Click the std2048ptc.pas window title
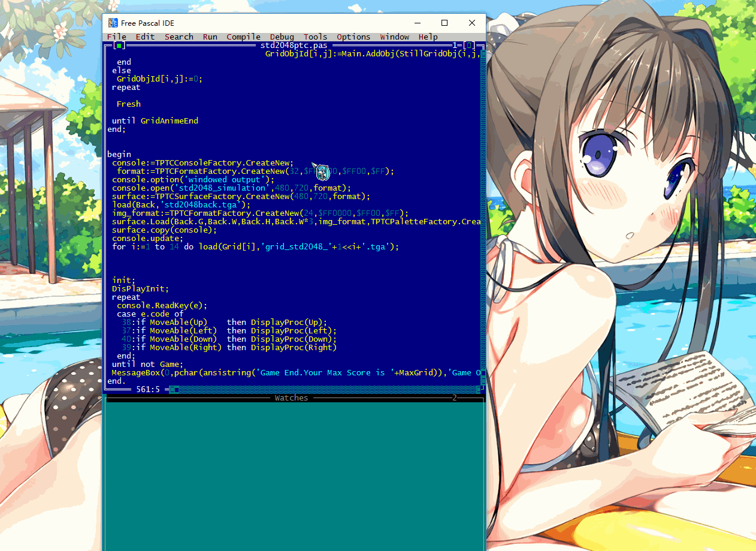This screenshot has width=756, height=551. point(294,45)
